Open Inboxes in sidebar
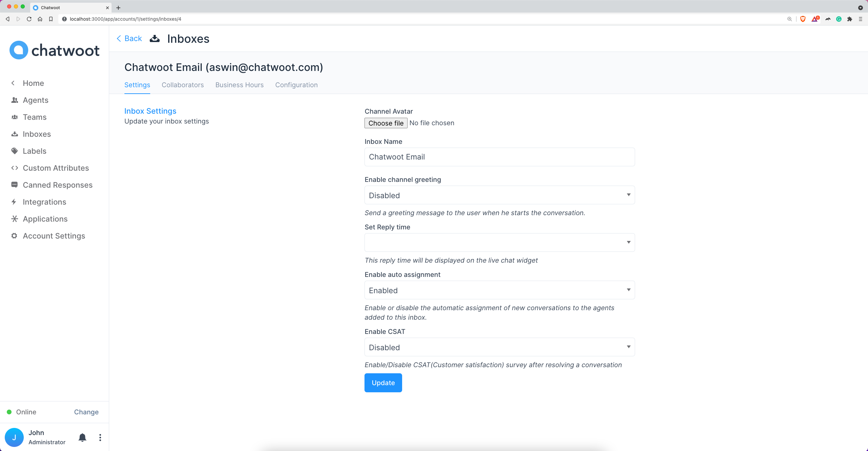The height and width of the screenshot is (451, 868). click(37, 134)
